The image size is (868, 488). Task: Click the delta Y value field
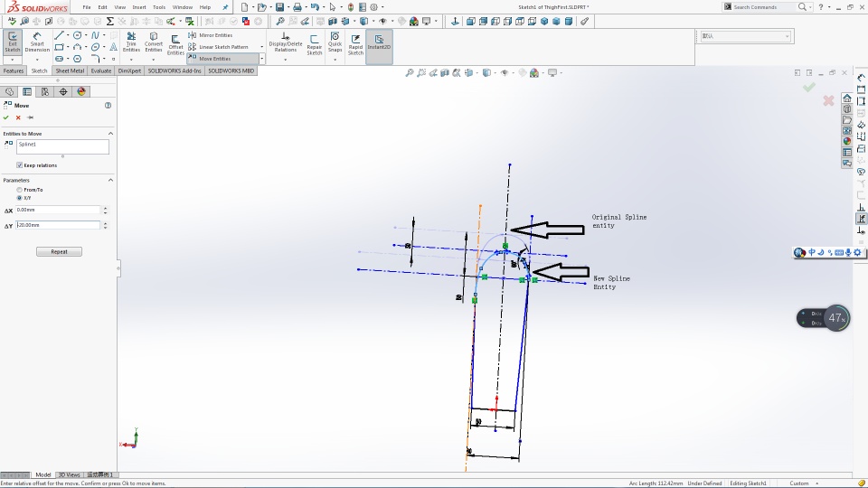click(x=58, y=225)
